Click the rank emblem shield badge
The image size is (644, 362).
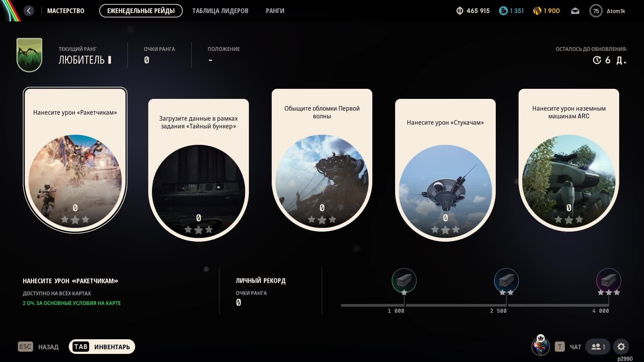coord(30,55)
